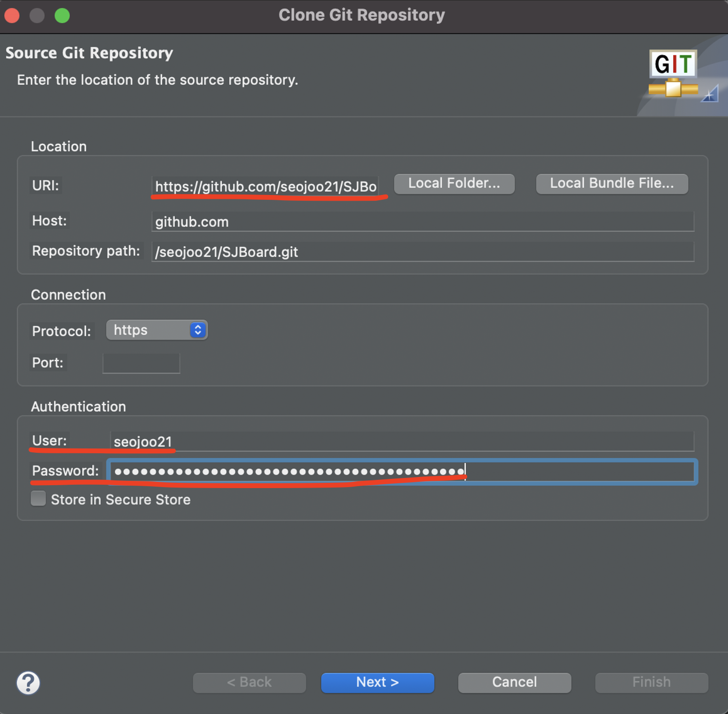Select the Repository path field
The height and width of the screenshot is (714, 728).
tap(423, 252)
